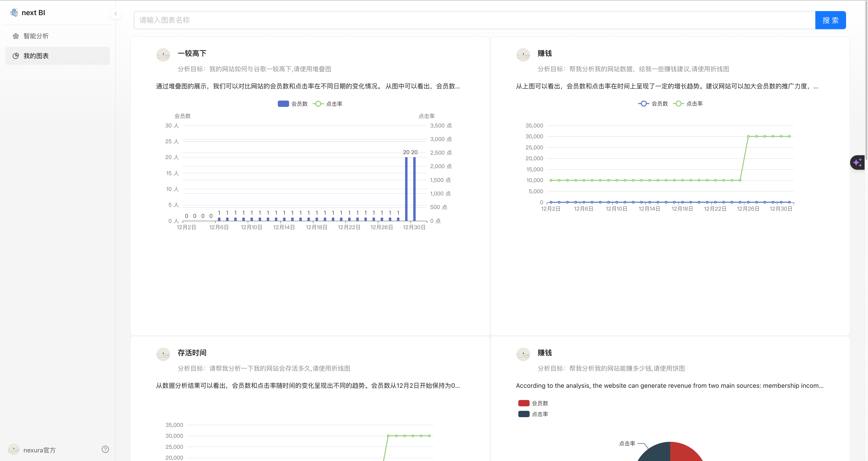Click the 一较高下 chart title
868x461 pixels.
coord(192,53)
